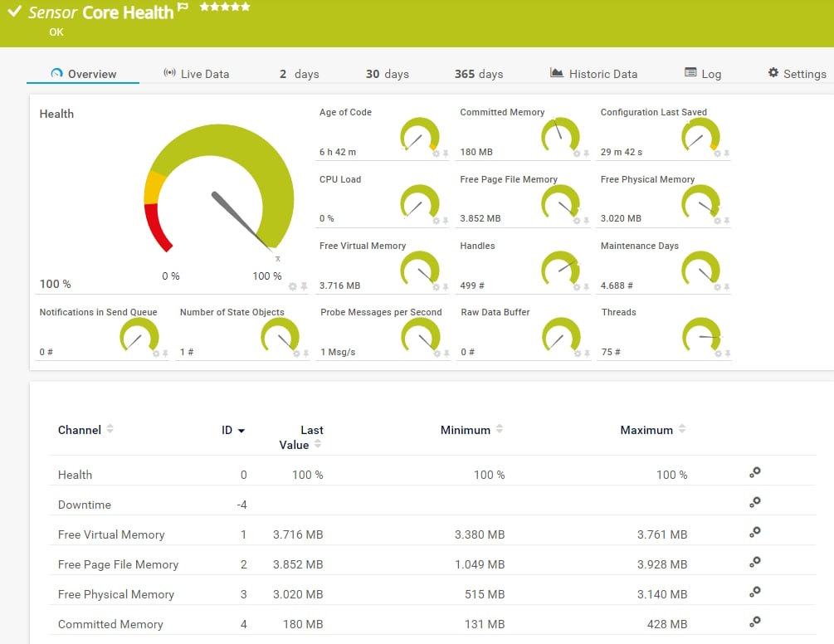This screenshot has height=644, width=834.
Task: Pin the Handles gauge
Action: tap(586, 285)
